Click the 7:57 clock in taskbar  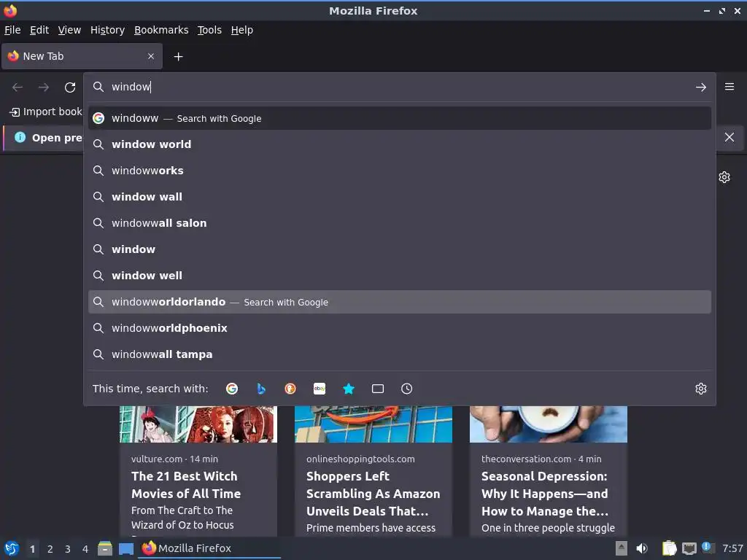tap(732, 548)
